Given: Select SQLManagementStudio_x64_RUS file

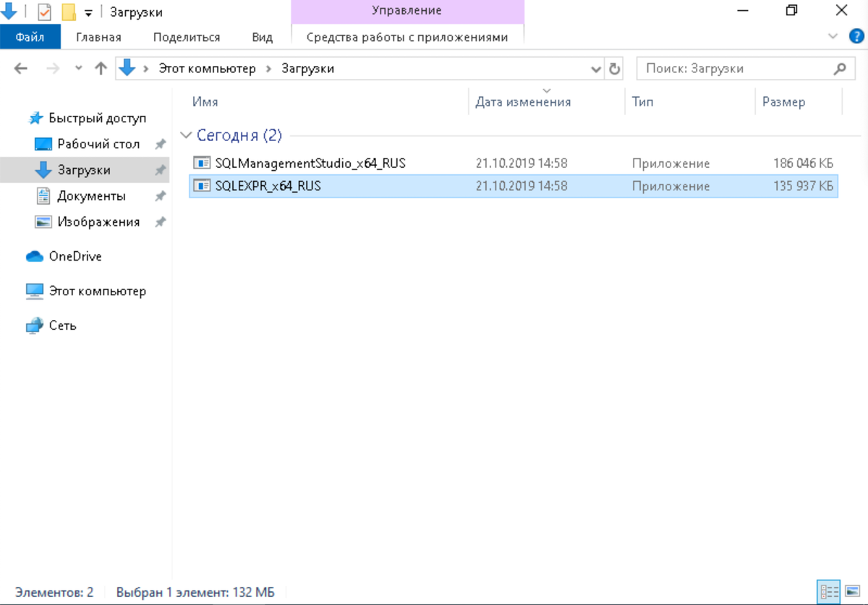Looking at the screenshot, I should [x=513, y=164].
